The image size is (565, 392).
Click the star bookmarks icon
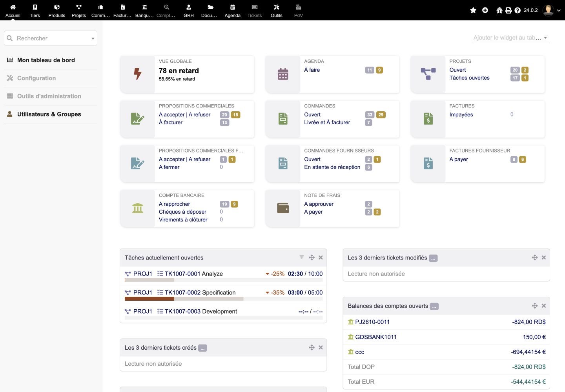[473, 10]
